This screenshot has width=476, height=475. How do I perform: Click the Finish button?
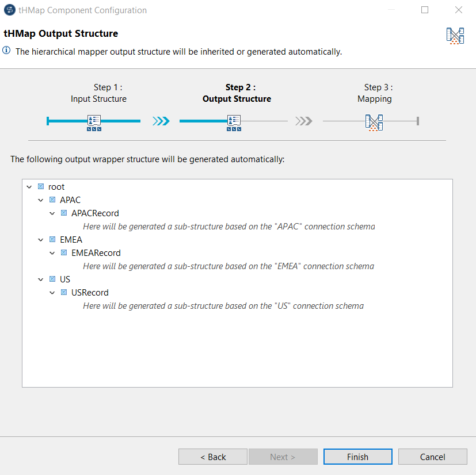pos(357,456)
